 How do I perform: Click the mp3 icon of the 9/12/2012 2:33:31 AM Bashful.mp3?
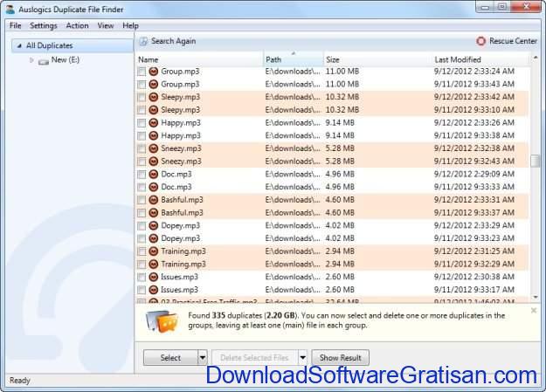click(x=153, y=200)
